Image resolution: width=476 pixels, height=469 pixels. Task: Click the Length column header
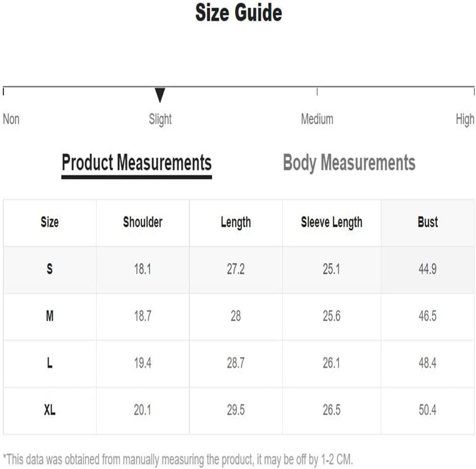tap(236, 222)
